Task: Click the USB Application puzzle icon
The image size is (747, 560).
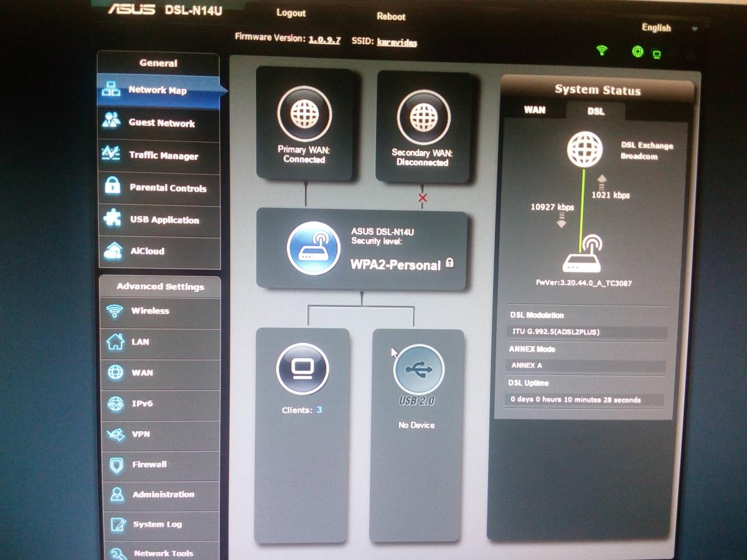Action: pyautogui.click(x=113, y=218)
